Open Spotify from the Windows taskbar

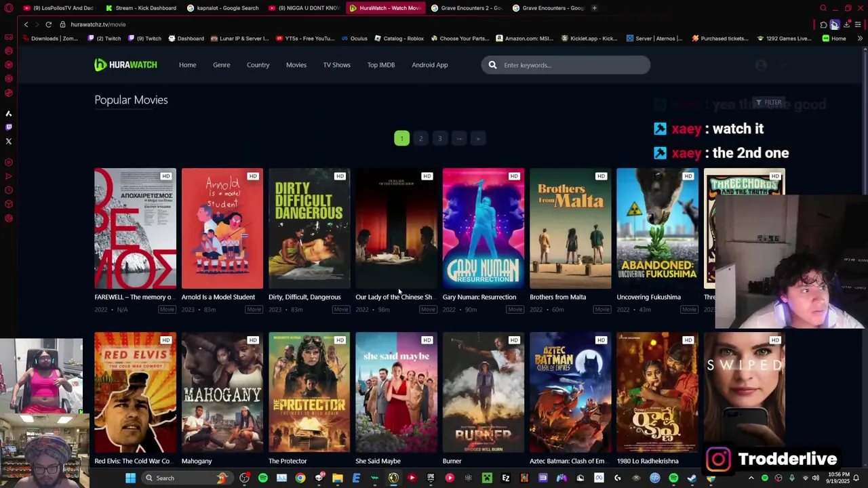pos(263,478)
